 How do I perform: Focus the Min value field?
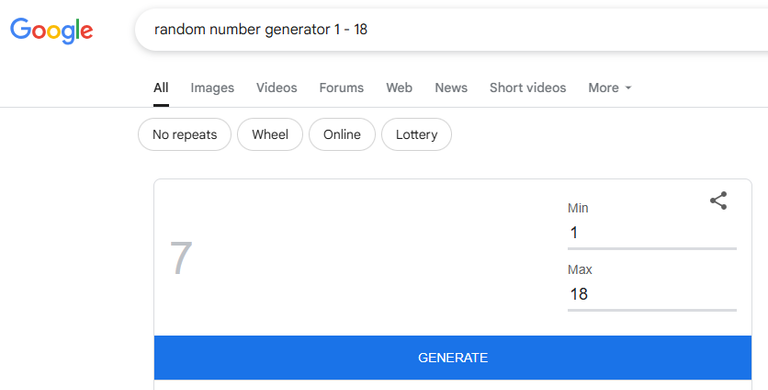click(652, 233)
